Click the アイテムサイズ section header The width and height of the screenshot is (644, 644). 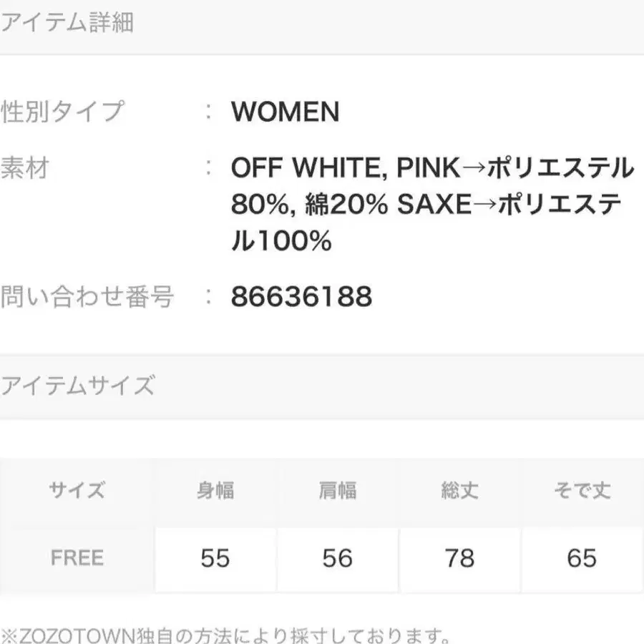point(77,386)
